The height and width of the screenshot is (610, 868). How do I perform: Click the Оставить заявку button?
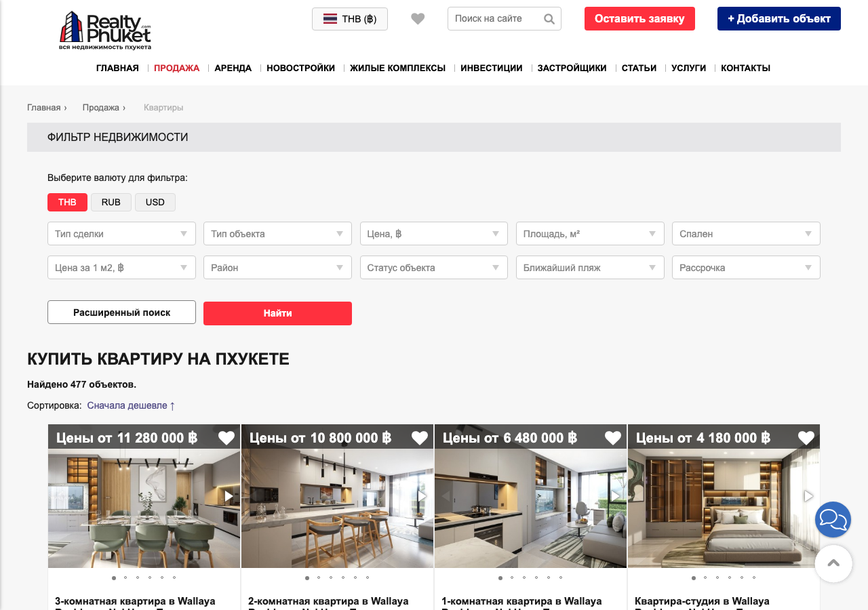tap(639, 19)
